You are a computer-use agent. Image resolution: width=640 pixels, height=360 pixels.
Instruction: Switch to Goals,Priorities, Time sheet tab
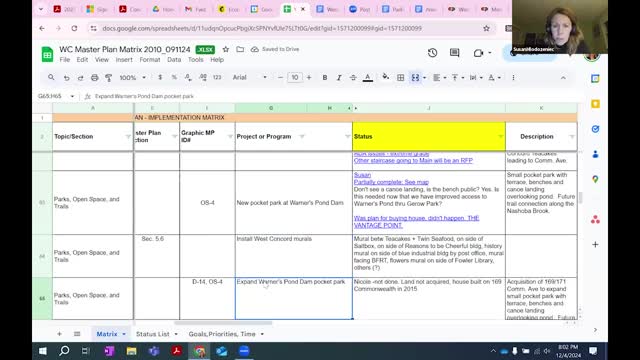click(x=222, y=334)
